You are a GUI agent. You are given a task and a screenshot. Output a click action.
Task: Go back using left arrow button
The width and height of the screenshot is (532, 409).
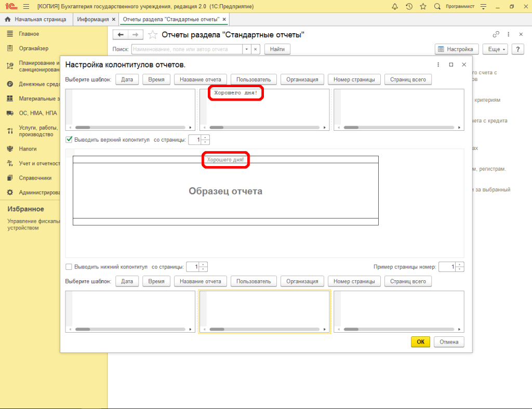(x=121, y=35)
